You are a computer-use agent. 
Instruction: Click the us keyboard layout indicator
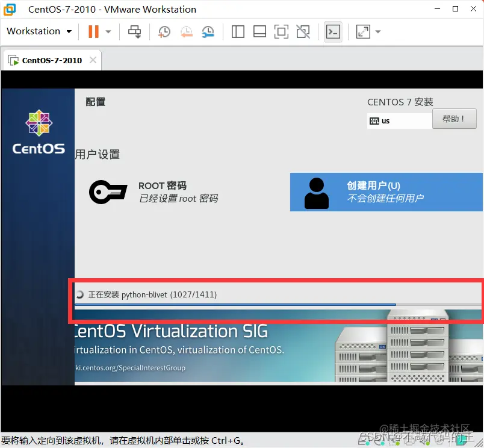pos(400,120)
